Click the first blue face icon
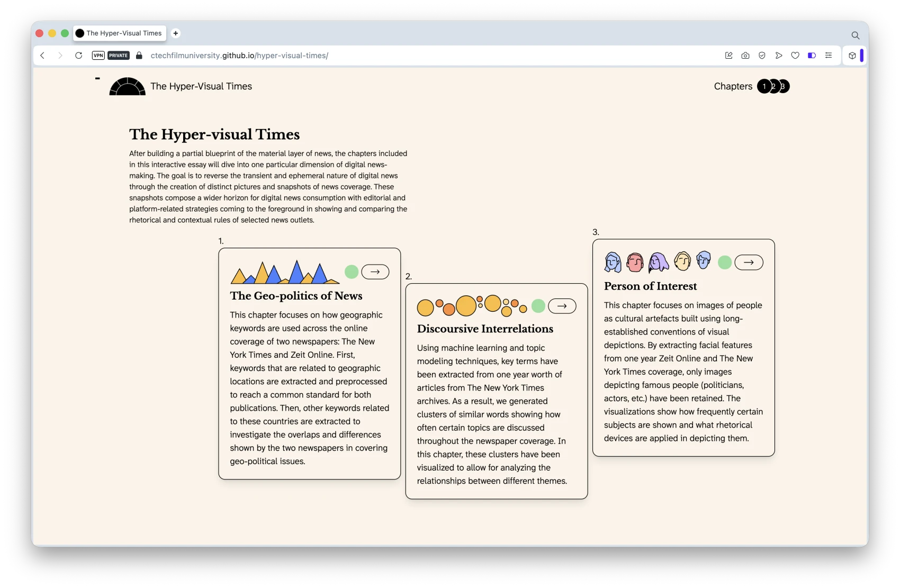 pos(613,262)
